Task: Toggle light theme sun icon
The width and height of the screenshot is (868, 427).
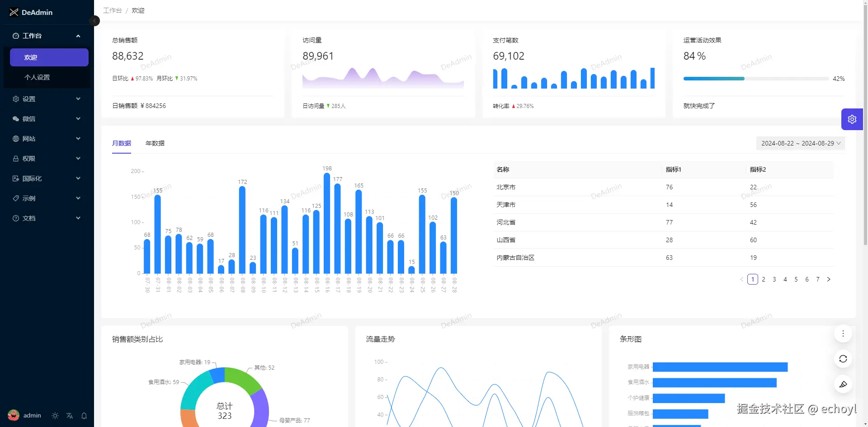Action: 55,416
